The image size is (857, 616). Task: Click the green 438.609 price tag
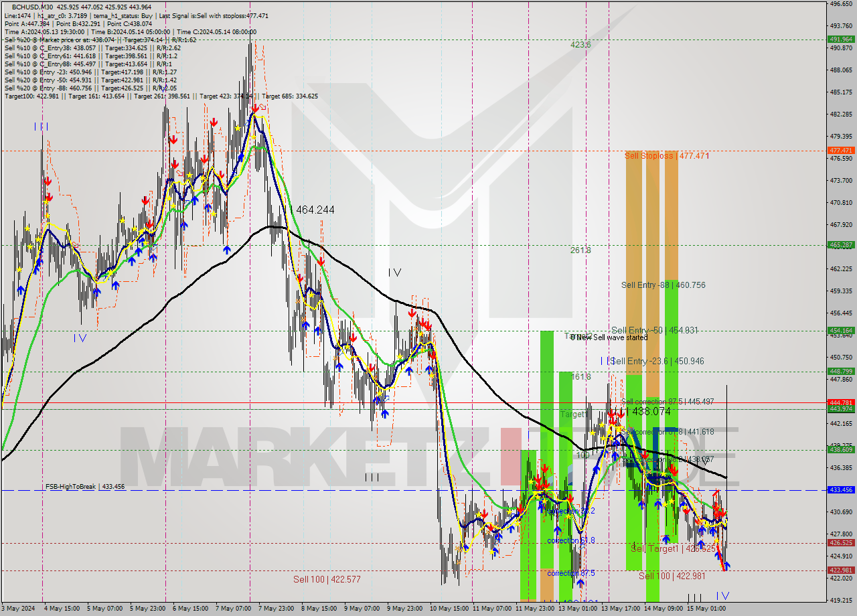coord(841,450)
